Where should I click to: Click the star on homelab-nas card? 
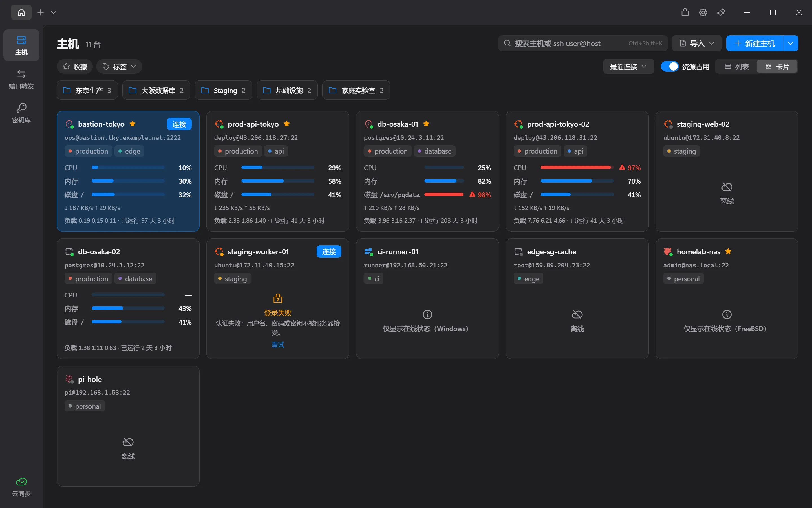(x=728, y=251)
